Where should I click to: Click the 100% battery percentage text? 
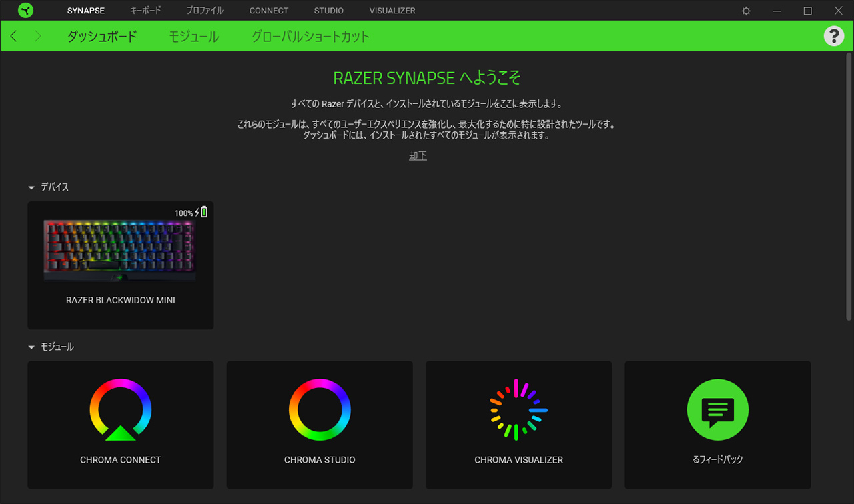183,213
